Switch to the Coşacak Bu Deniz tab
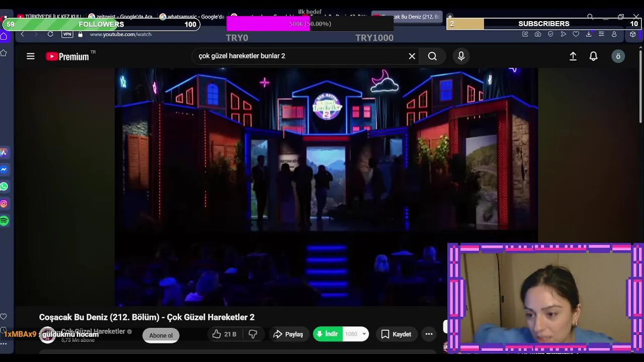Image resolution: width=644 pixels, height=362 pixels. click(x=407, y=17)
